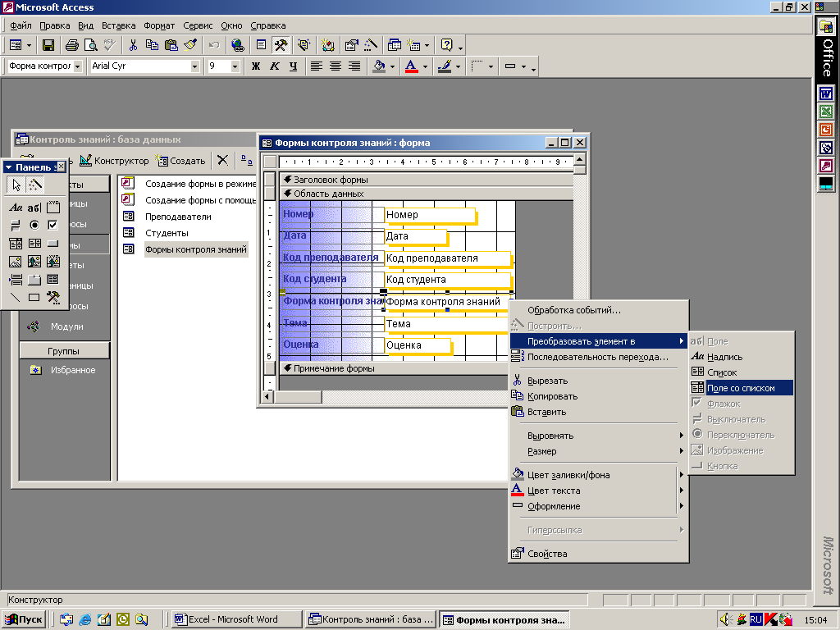
Task: Switch to "Excel - Microsoft Word" taskbar button
Action: tap(235, 620)
